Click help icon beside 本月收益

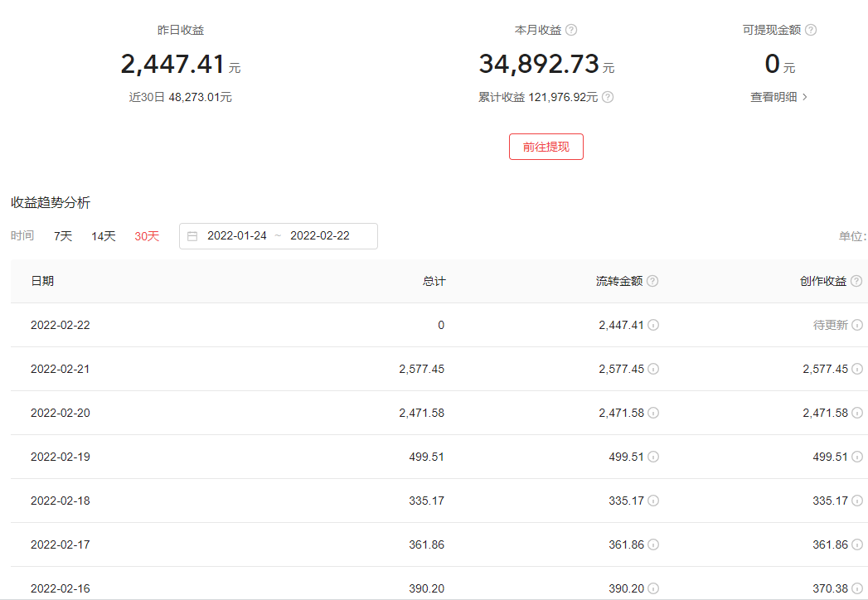[x=571, y=30]
